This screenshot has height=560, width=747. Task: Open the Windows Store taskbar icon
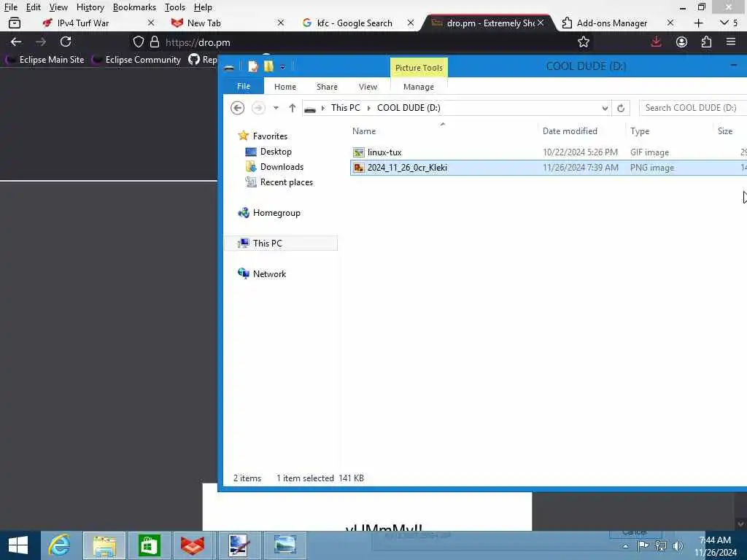[x=149, y=545]
